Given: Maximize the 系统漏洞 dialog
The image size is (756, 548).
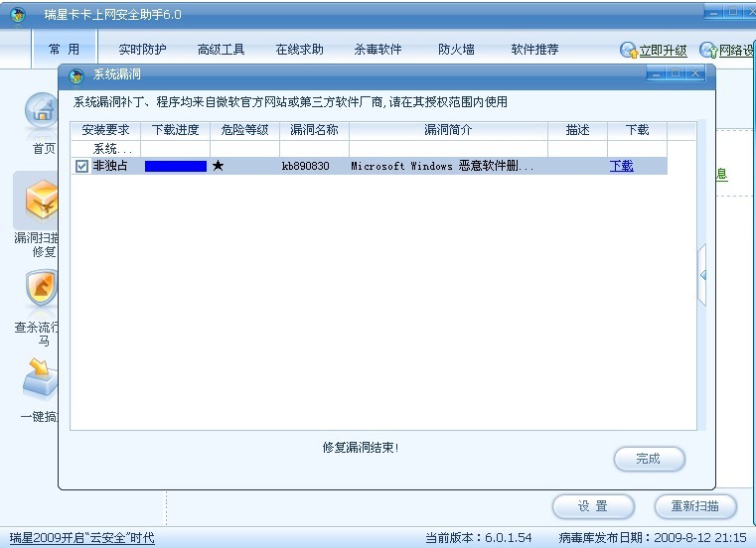Looking at the screenshot, I should pyautogui.click(x=676, y=73).
